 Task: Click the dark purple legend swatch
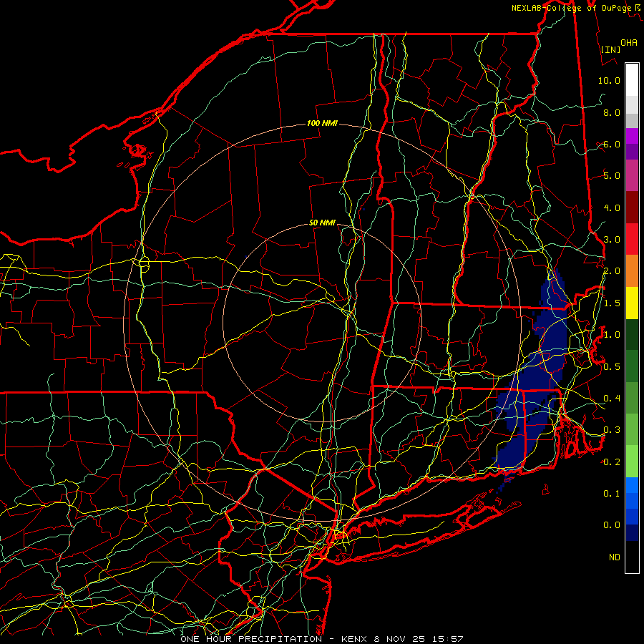click(632, 152)
